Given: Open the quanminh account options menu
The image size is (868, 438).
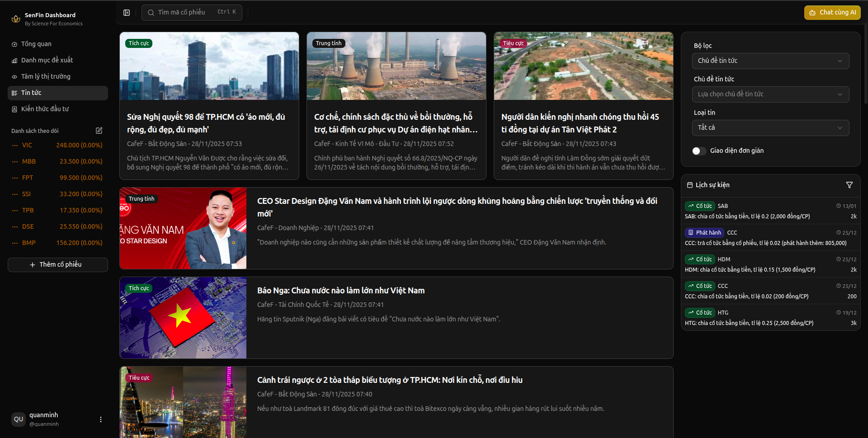Looking at the screenshot, I should tap(100, 419).
